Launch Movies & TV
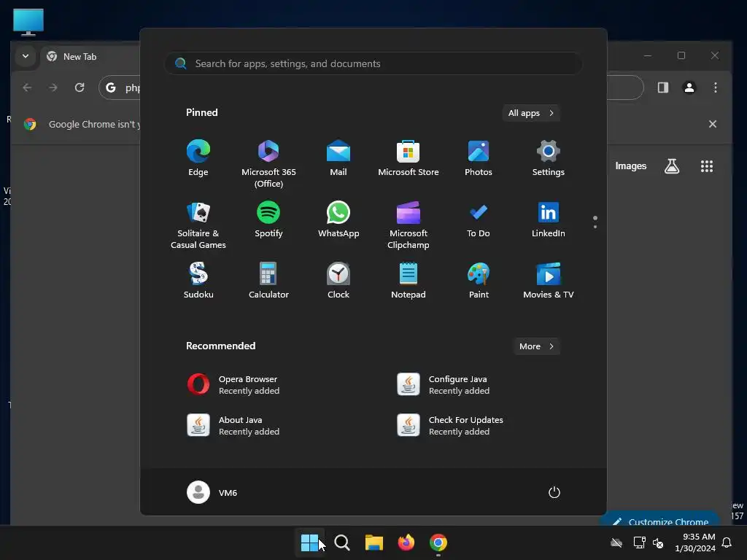747x560 pixels. [x=549, y=281]
